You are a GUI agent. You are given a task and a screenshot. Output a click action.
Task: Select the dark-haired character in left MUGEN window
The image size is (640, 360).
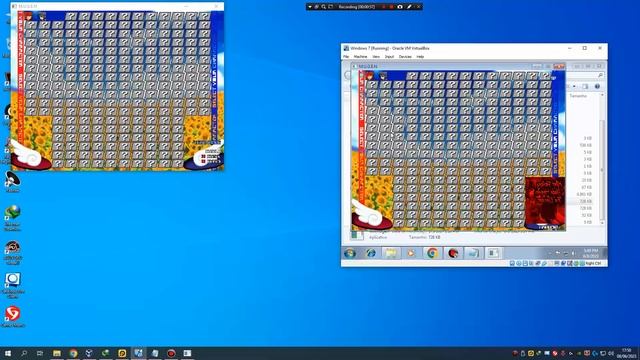tap(42, 16)
